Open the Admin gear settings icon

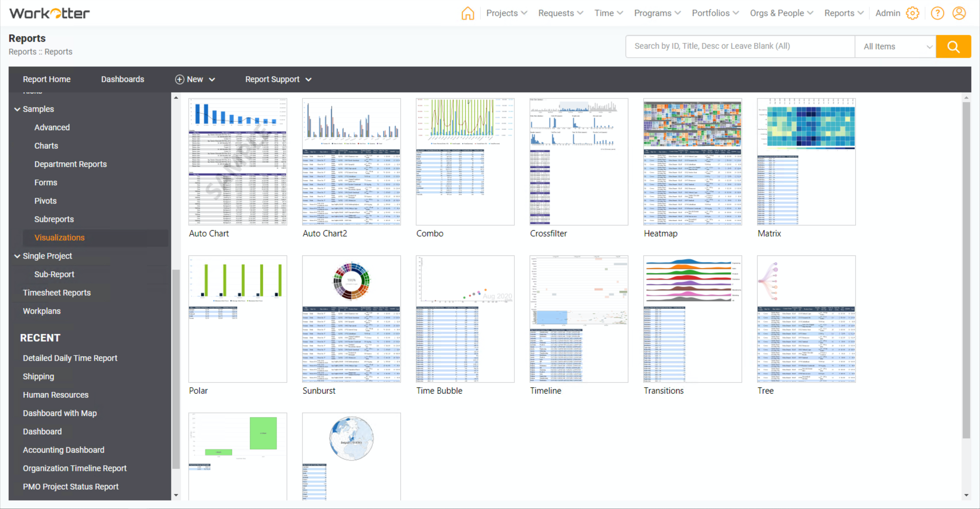click(x=912, y=13)
